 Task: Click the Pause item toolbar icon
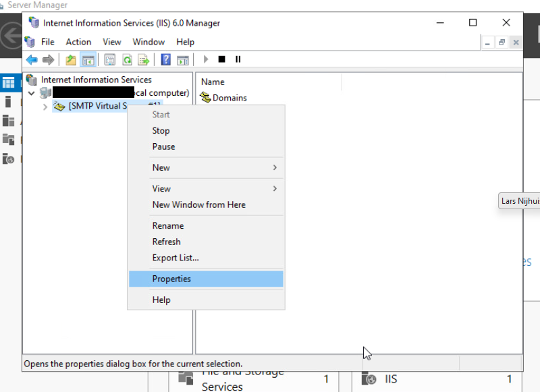pos(238,59)
